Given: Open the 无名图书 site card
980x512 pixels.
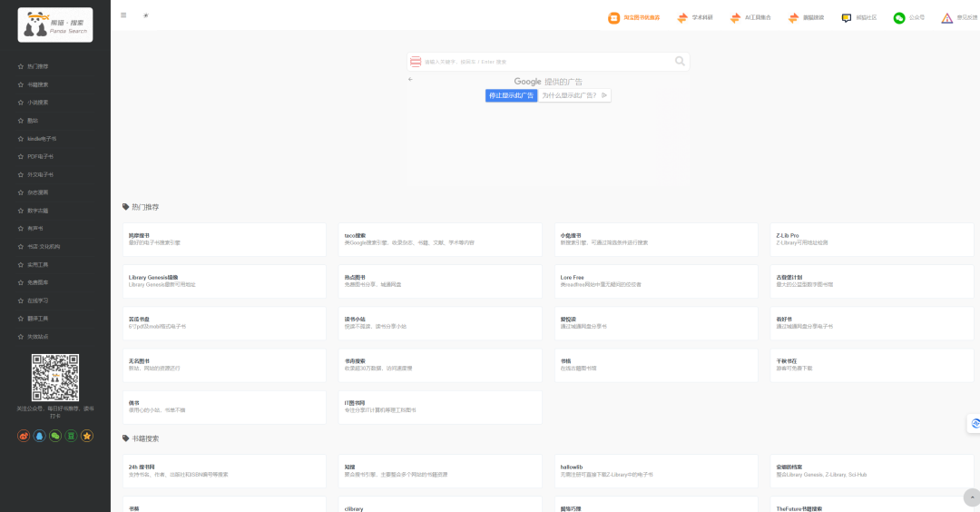Looking at the screenshot, I should tap(224, 365).
